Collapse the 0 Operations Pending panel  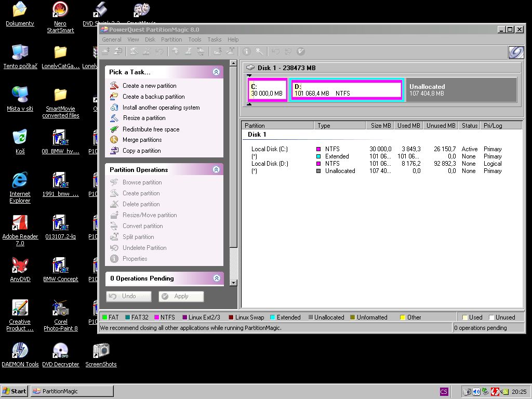217,278
